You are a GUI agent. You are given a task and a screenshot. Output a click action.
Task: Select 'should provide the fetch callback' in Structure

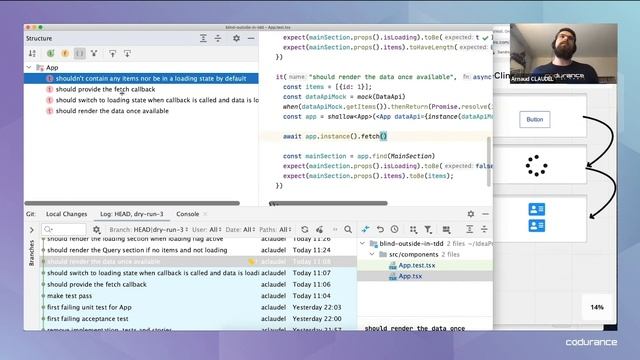[105, 89]
